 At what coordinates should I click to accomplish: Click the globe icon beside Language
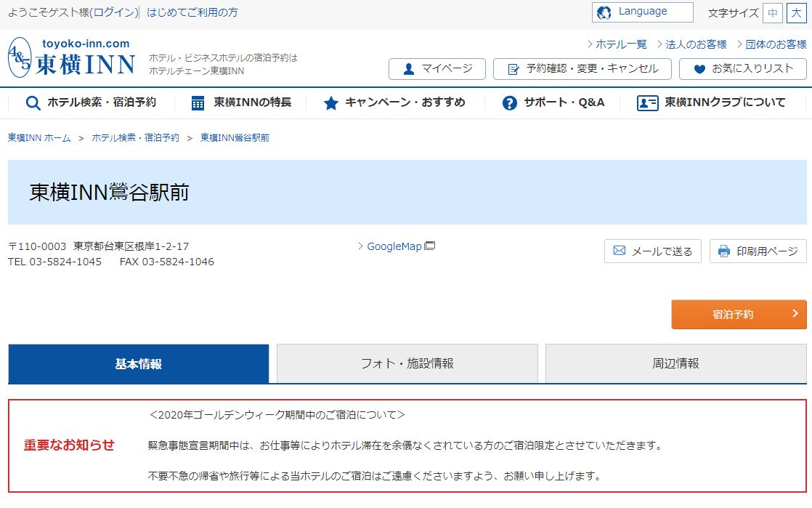604,12
